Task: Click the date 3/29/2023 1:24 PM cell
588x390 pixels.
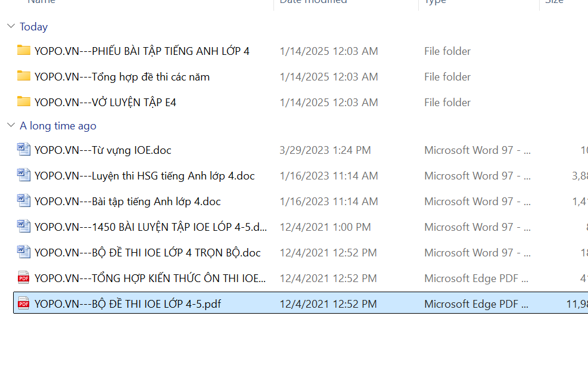Action: (x=325, y=150)
